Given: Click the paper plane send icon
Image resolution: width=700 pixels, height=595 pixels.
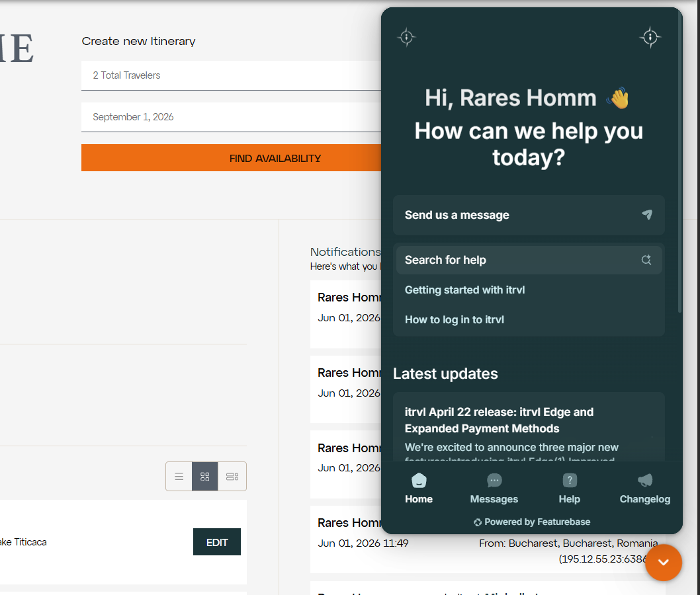Looking at the screenshot, I should click(x=647, y=215).
